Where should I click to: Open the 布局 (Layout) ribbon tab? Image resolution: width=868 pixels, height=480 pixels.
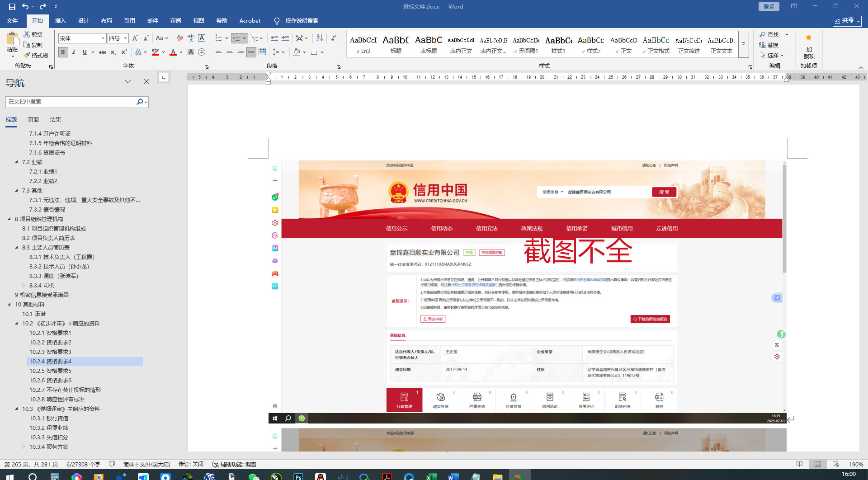click(107, 21)
